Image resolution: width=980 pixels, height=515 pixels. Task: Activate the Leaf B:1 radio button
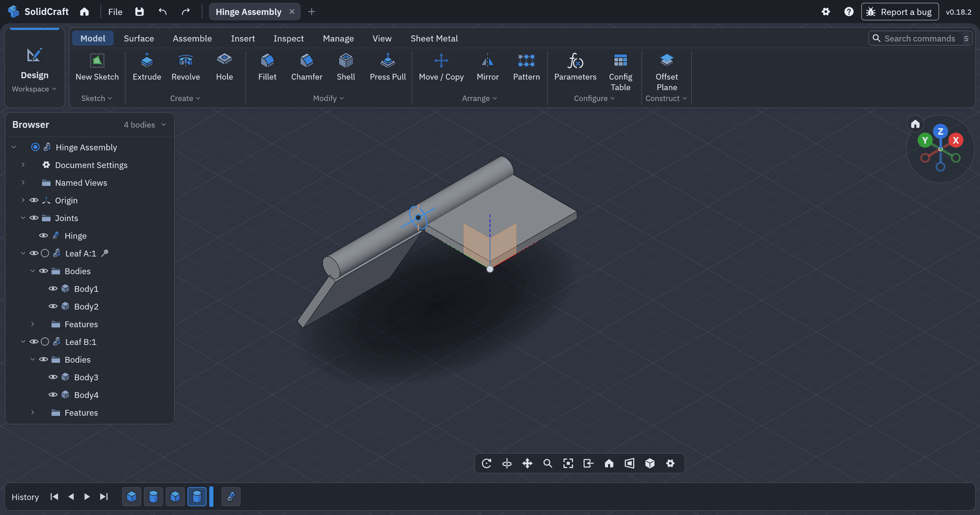coord(45,342)
